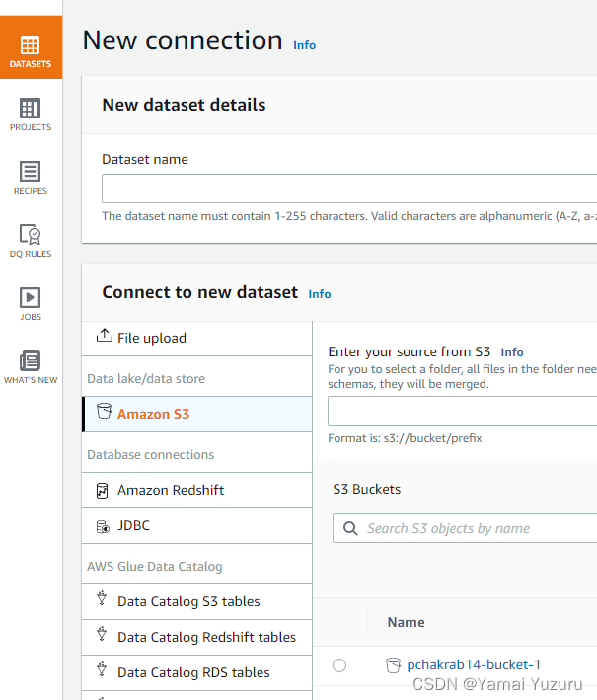Screen dimensions: 597x700
Task: Focus the Search S3 objects by name field
Action: click(x=465, y=528)
